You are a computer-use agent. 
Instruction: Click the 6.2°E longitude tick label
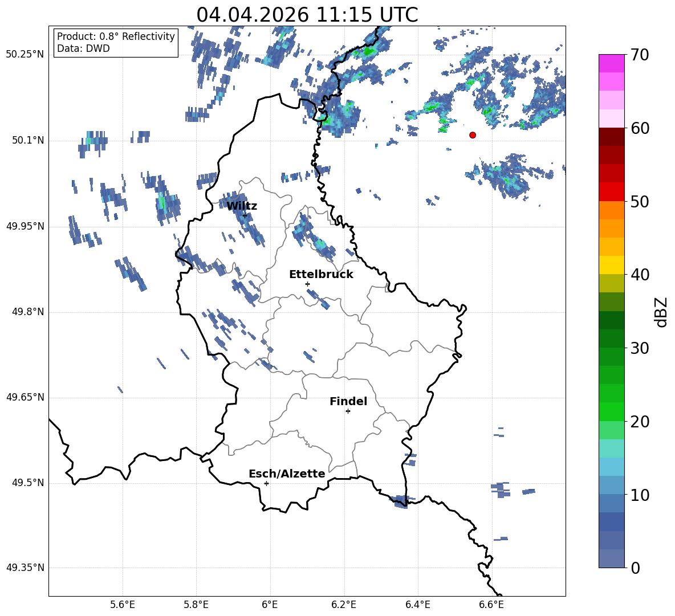pyautogui.click(x=344, y=605)
